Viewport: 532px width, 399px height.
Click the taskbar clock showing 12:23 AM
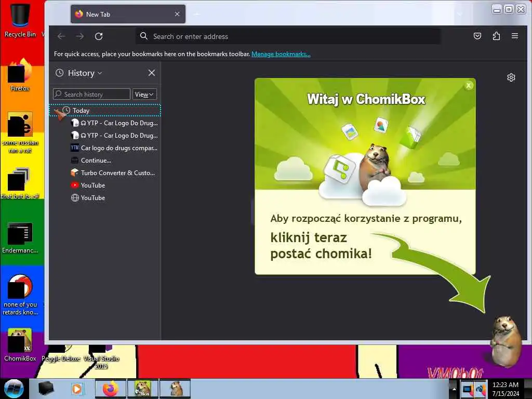[506, 389]
